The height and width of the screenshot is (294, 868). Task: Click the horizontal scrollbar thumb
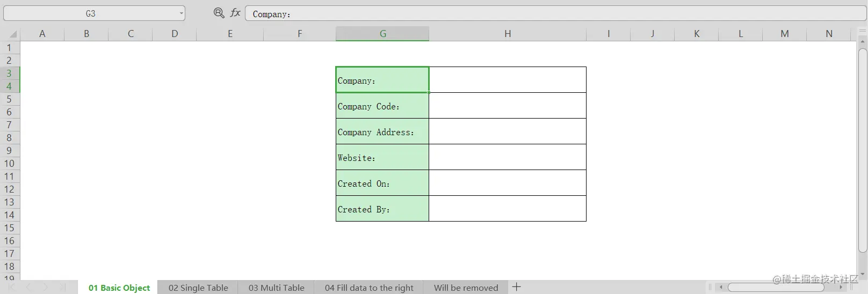click(776, 288)
